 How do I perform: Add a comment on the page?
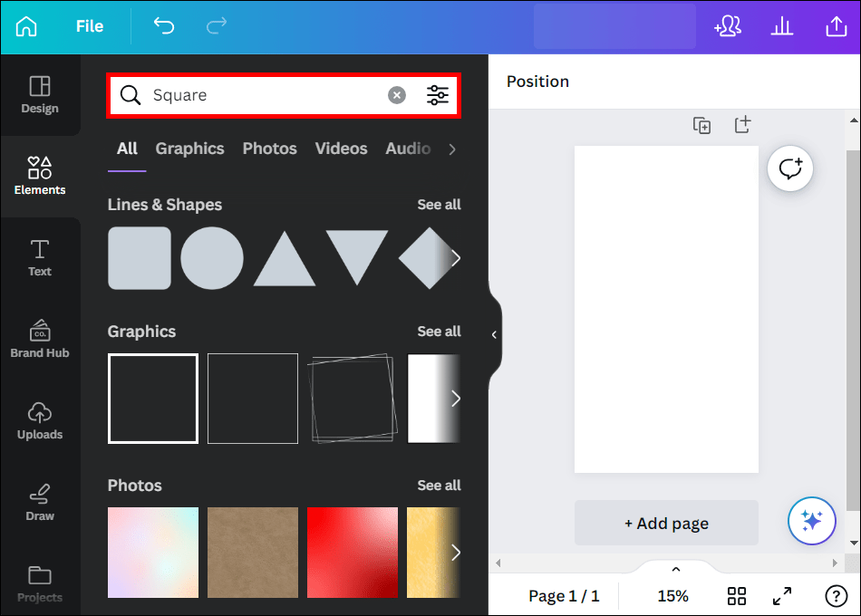(789, 168)
